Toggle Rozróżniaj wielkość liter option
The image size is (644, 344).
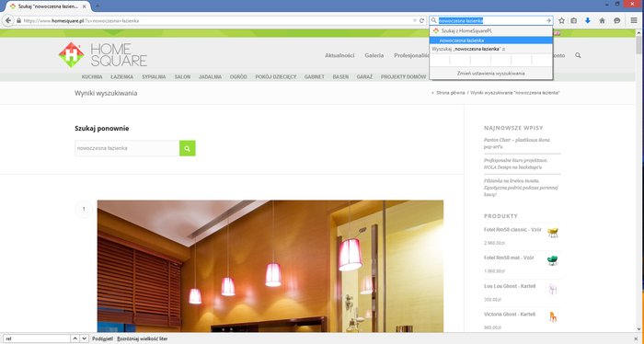point(142,338)
